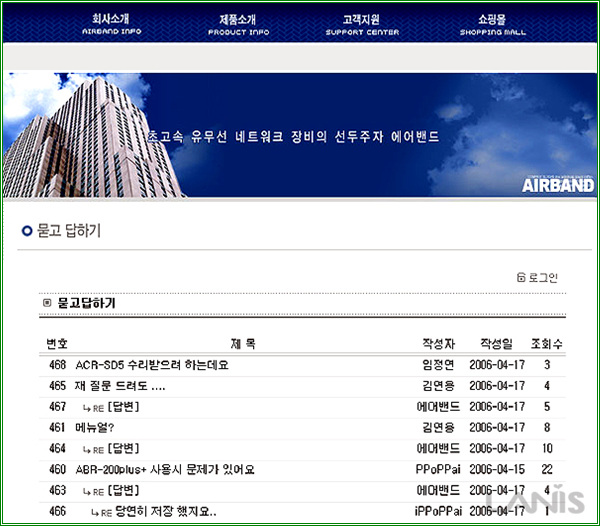Open the [답변] reply numbered 464

click(x=124, y=448)
